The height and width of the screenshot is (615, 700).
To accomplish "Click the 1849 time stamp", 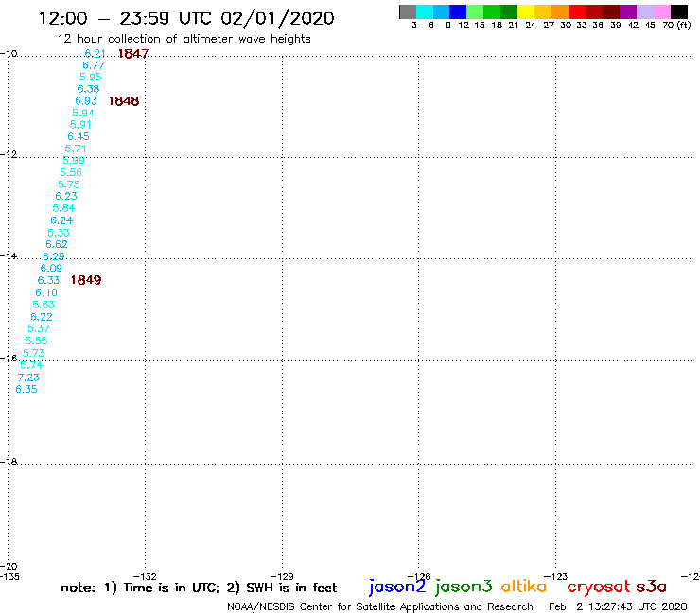I will pyautogui.click(x=86, y=280).
